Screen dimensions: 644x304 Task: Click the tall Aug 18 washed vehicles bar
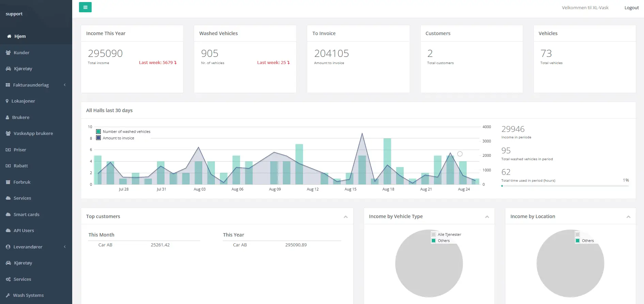pos(387,161)
